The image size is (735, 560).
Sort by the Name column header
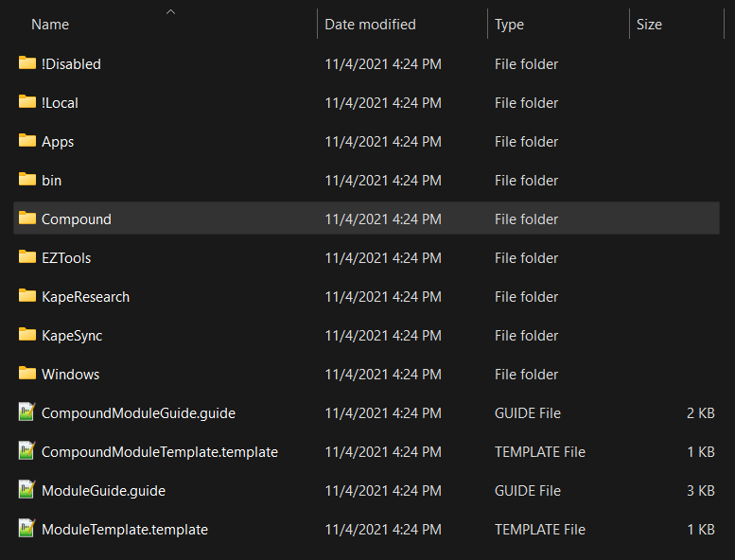click(50, 25)
